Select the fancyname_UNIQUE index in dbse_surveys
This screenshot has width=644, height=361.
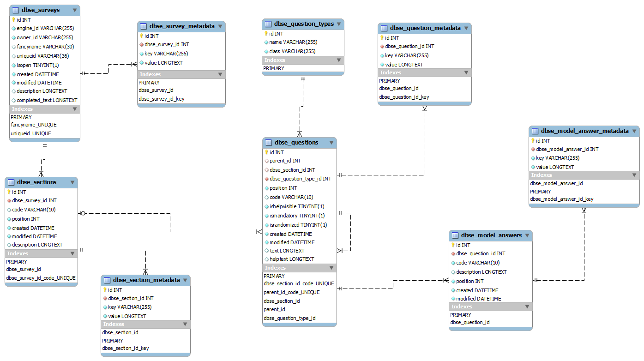(34, 125)
